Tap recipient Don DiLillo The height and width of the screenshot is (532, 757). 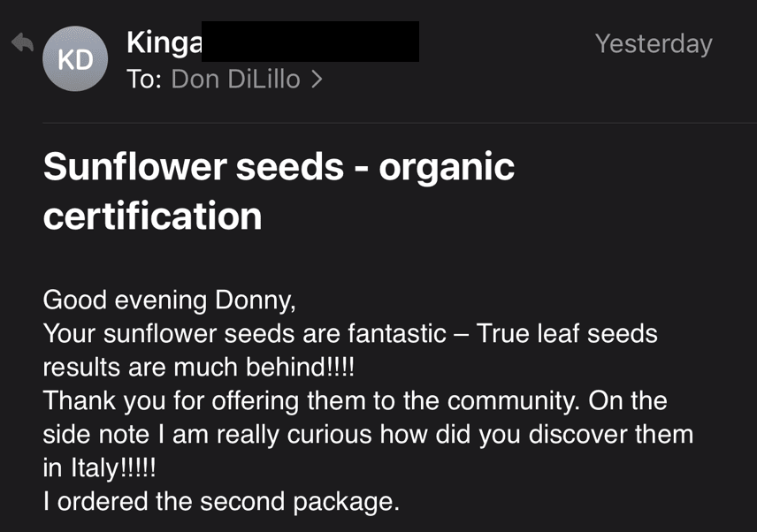235,80
